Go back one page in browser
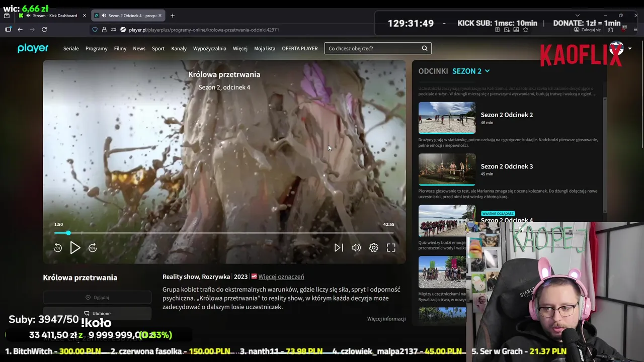The height and width of the screenshot is (362, 644). [20, 30]
